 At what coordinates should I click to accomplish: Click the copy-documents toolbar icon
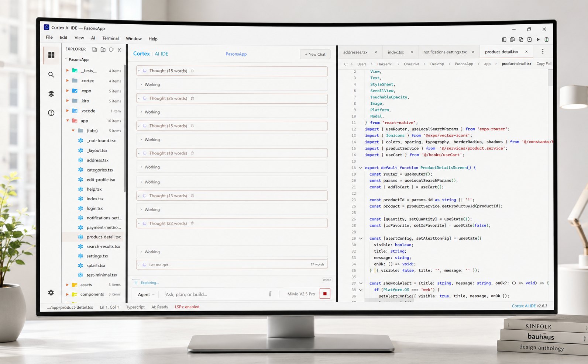click(x=512, y=39)
